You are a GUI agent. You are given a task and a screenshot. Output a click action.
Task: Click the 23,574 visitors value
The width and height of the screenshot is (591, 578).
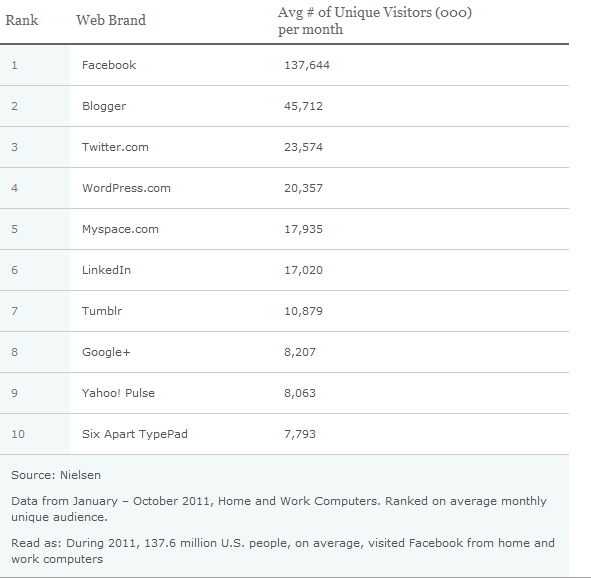click(x=303, y=147)
